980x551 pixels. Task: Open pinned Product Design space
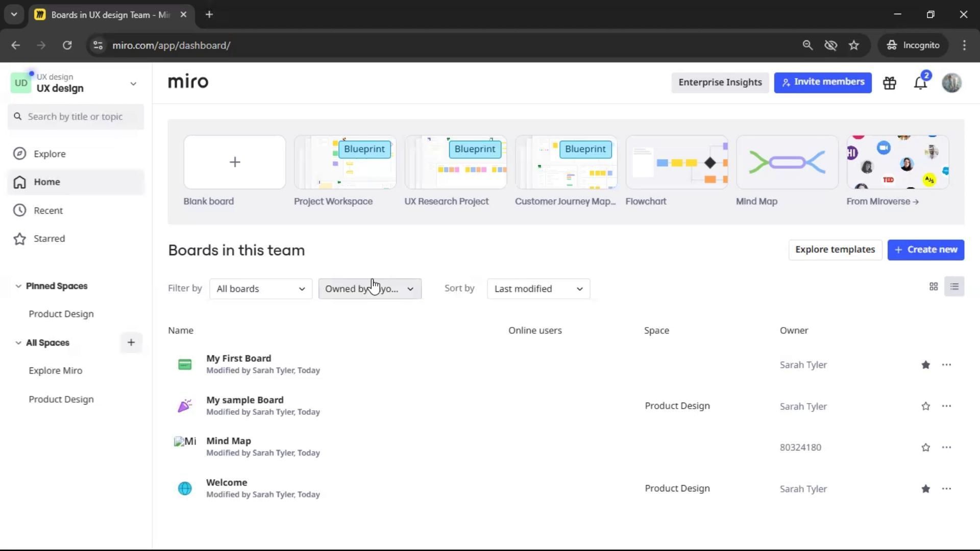point(61,314)
